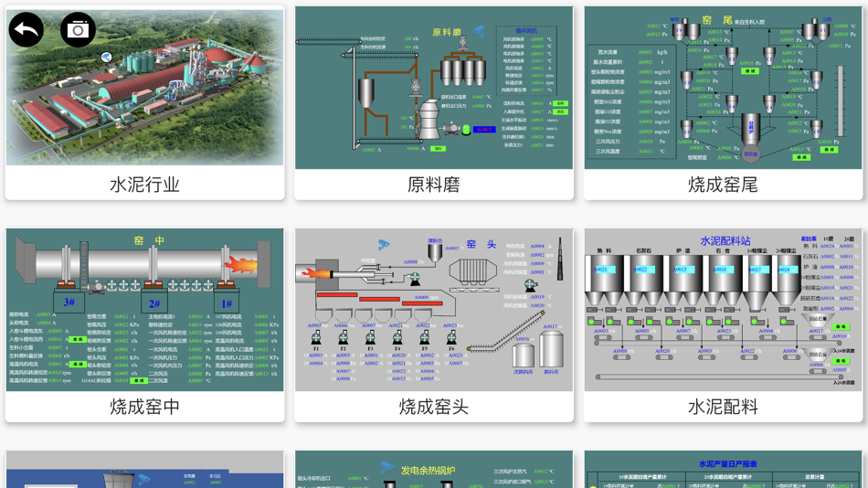
Task: Select the 原料磨 card caption
Action: [434, 185]
